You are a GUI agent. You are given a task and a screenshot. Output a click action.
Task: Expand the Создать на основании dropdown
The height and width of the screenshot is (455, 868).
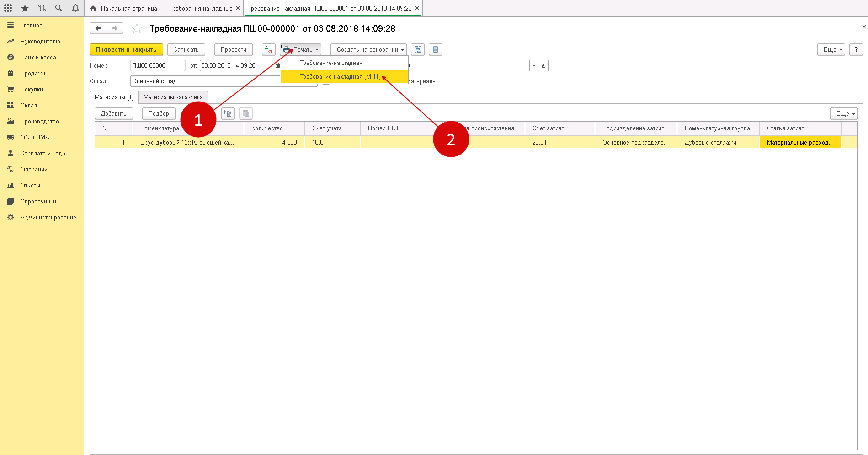368,49
